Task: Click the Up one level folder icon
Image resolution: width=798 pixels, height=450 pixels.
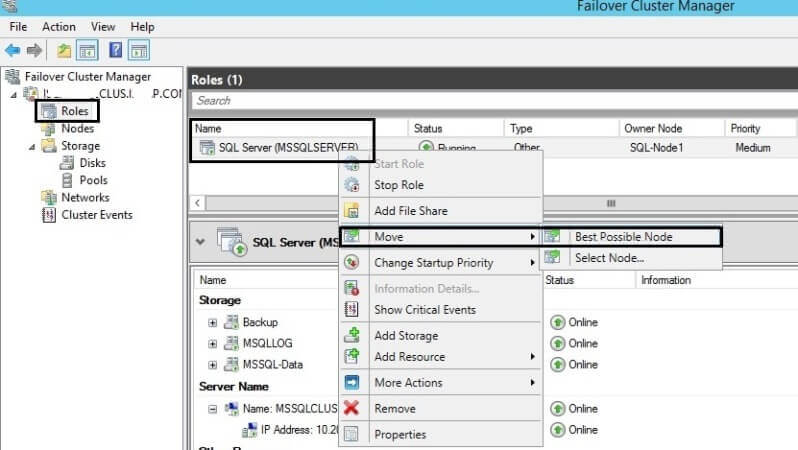Action: [64, 50]
